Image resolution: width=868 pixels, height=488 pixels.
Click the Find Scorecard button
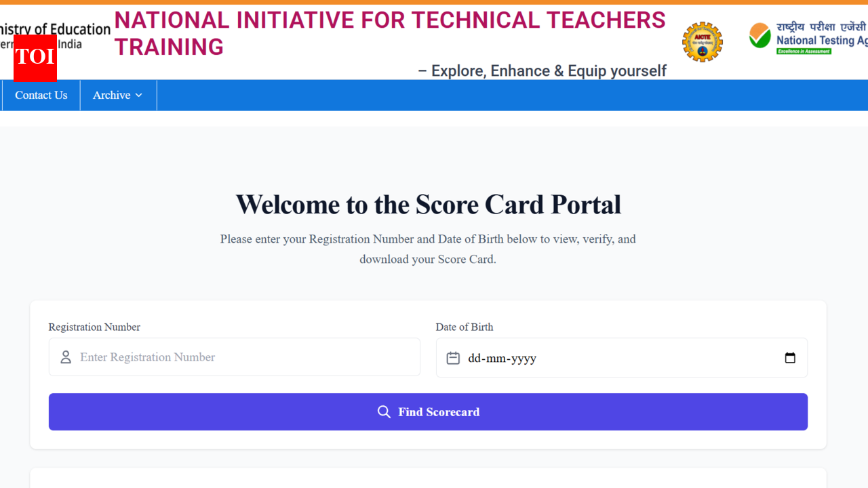(428, 411)
